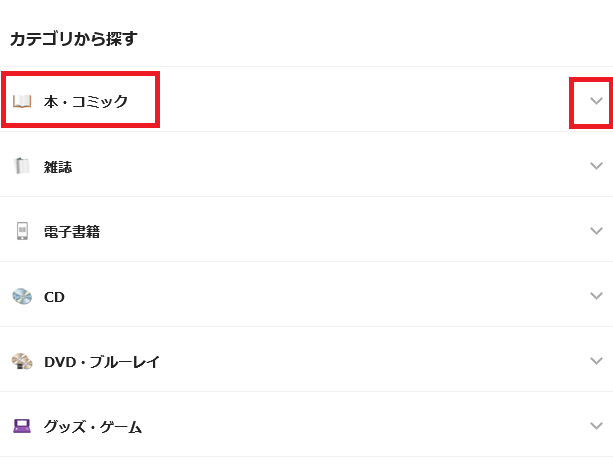Click the e-reader device icon for 電子書籍
Screen dimensions: 613x471
[22, 231]
